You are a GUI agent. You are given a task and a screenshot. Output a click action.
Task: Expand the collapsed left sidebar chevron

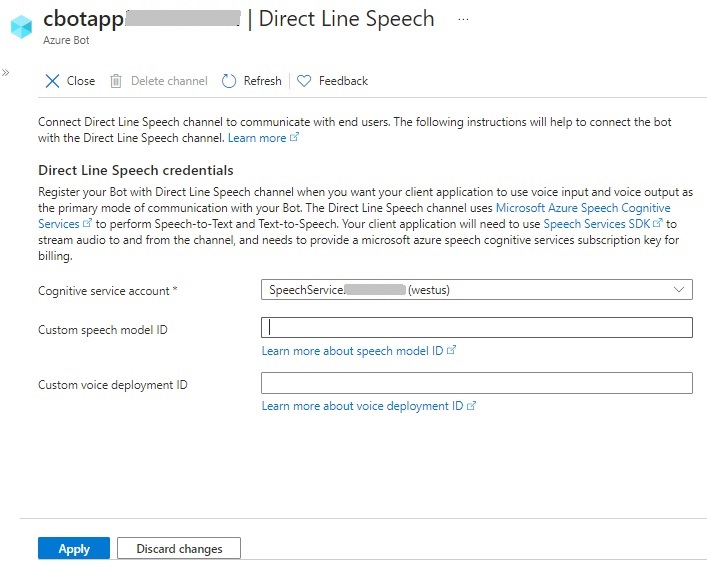6,73
